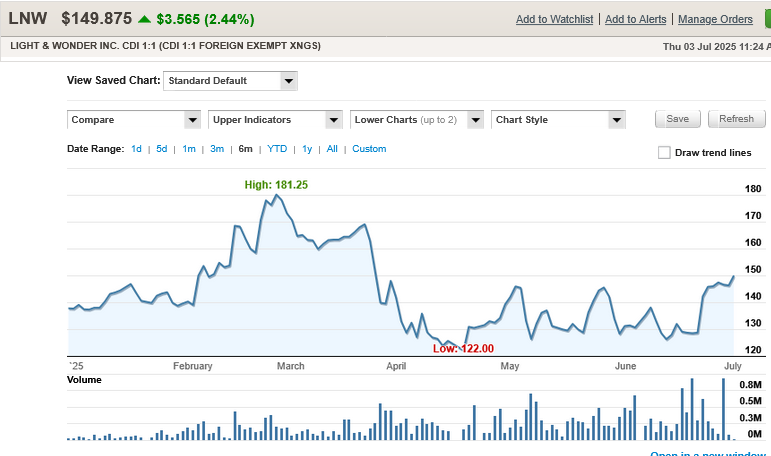Select the 1m date range
The image size is (771, 456).
(189, 149)
